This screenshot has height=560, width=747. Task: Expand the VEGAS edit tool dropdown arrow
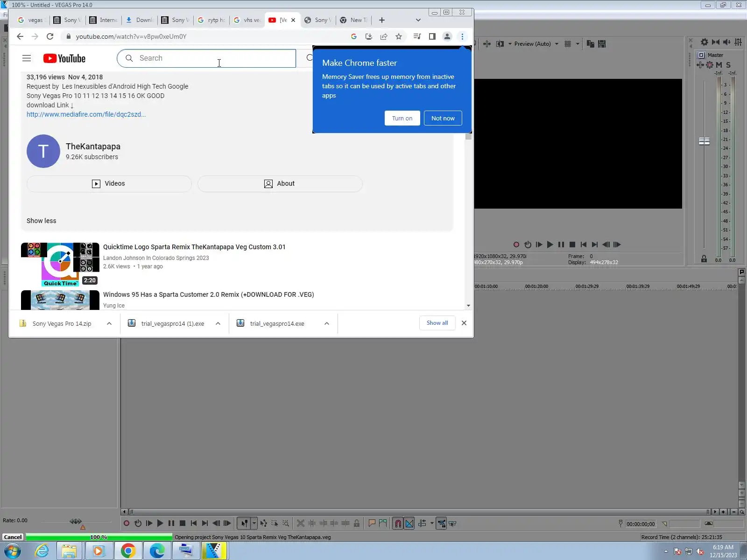(254, 524)
